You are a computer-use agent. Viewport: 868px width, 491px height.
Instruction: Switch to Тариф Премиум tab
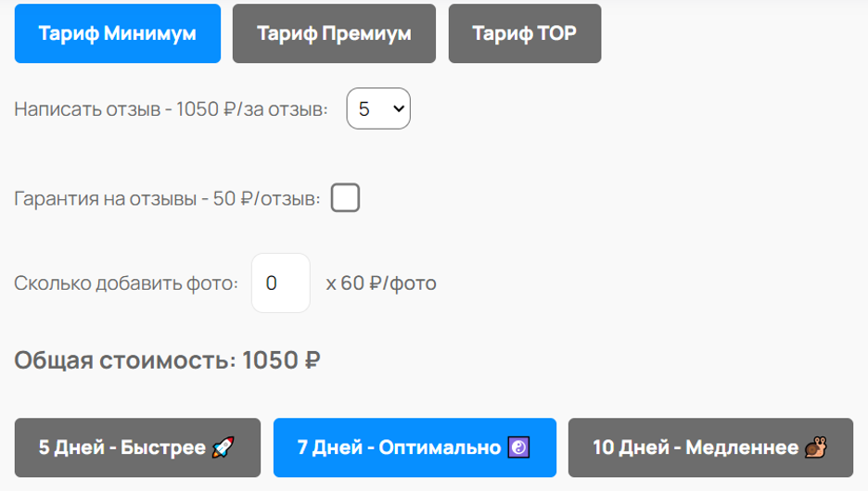point(334,33)
